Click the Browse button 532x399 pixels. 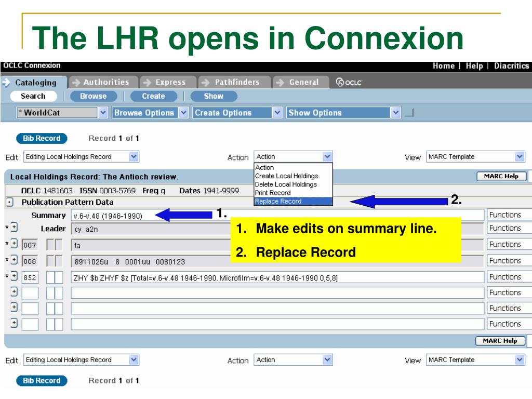coord(94,96)
